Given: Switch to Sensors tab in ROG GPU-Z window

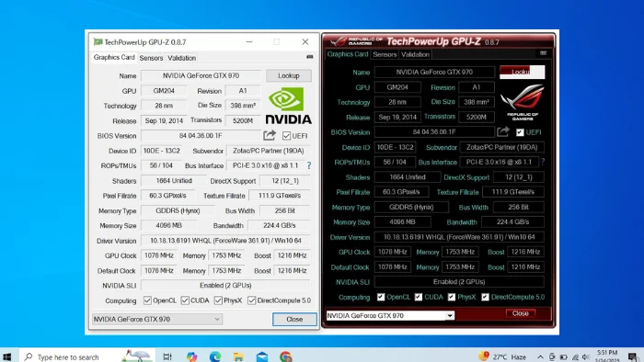Looking at the screenshot, I should [x=385, y=54].
